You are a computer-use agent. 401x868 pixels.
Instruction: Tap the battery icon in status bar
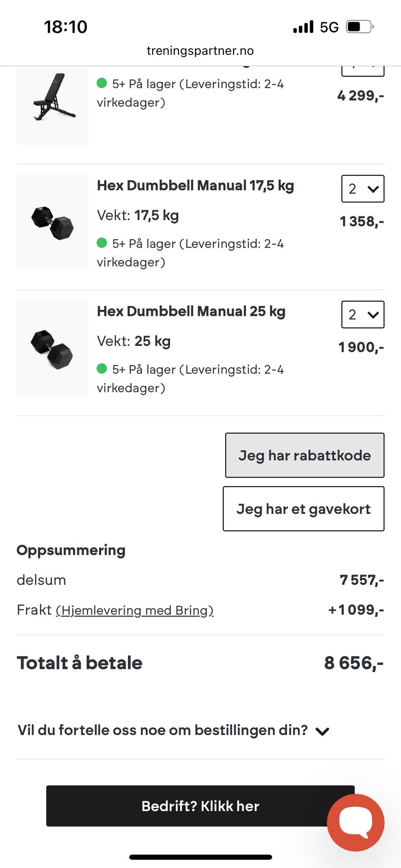point(359,27)
